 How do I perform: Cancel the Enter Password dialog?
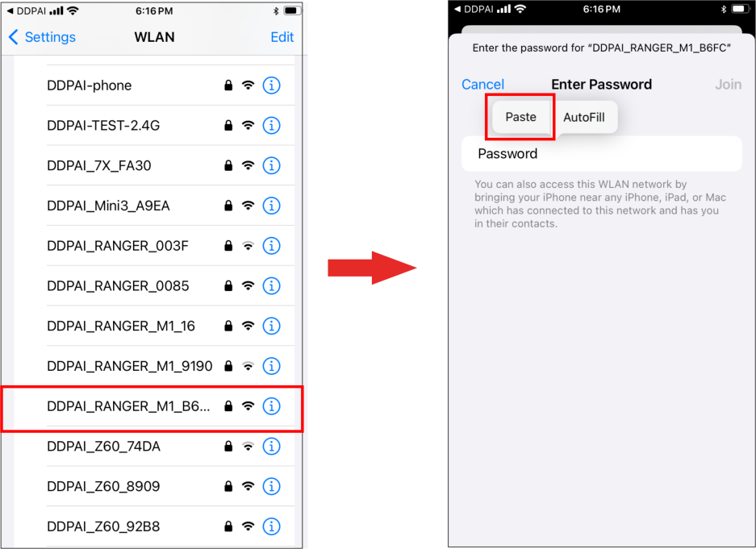482,85
